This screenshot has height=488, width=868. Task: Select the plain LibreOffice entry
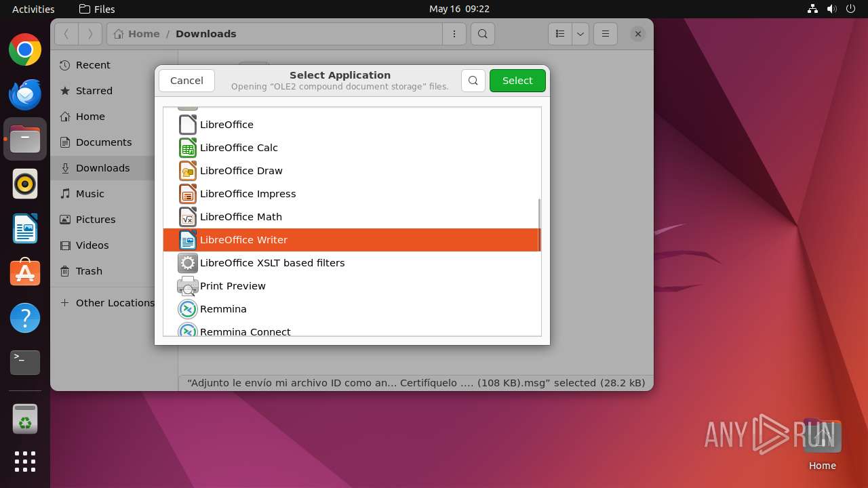(x=352, y=125)
